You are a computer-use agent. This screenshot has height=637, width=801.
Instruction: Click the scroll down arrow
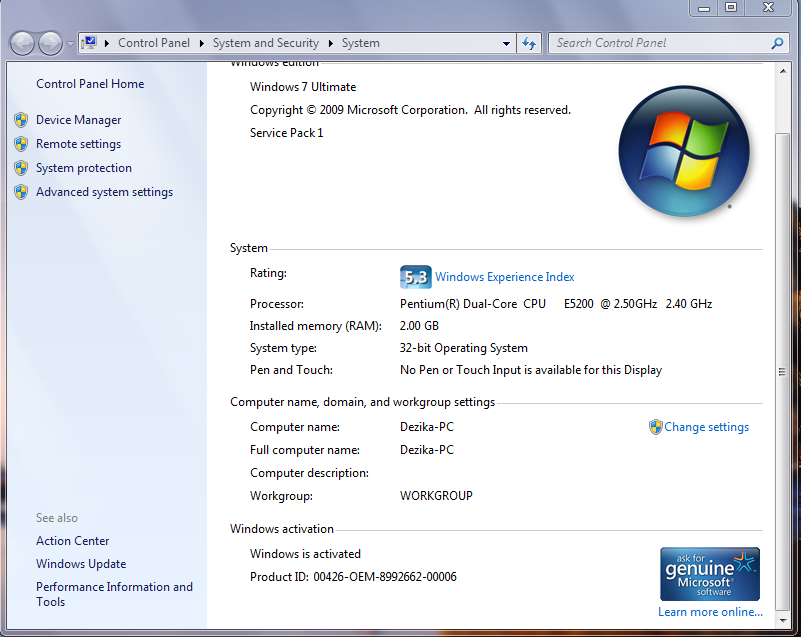point(783,621)
